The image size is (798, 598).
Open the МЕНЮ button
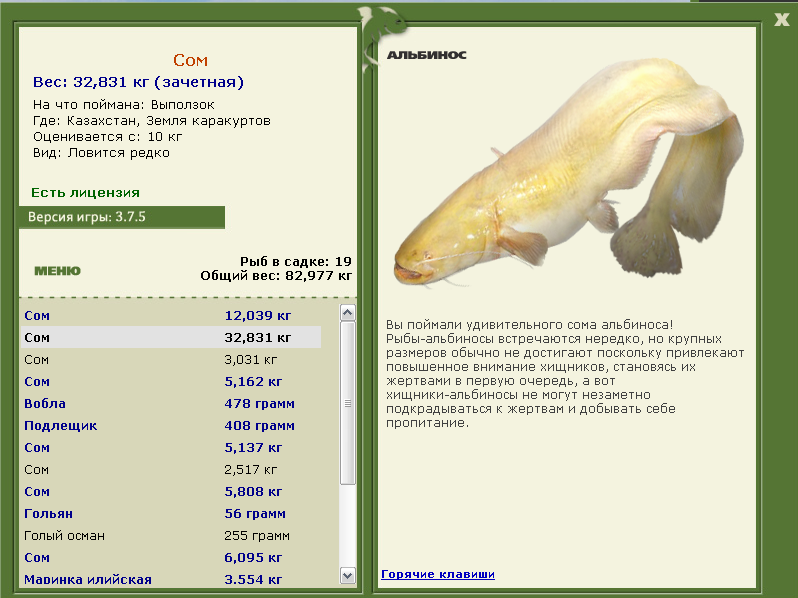click(58, 271)
